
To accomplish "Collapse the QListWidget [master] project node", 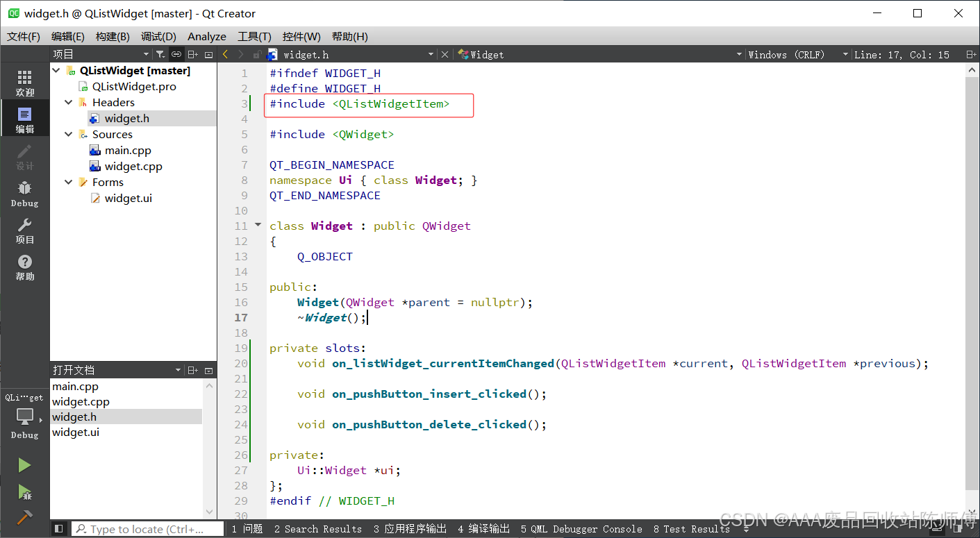I will click(56, 70).
